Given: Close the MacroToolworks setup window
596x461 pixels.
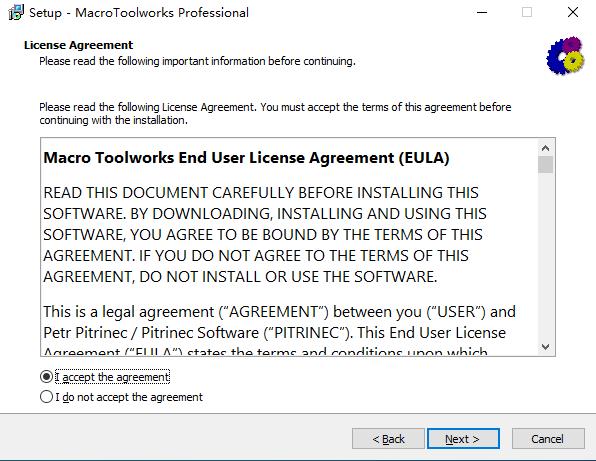Looking at the screenshot, I should (573, 13).
